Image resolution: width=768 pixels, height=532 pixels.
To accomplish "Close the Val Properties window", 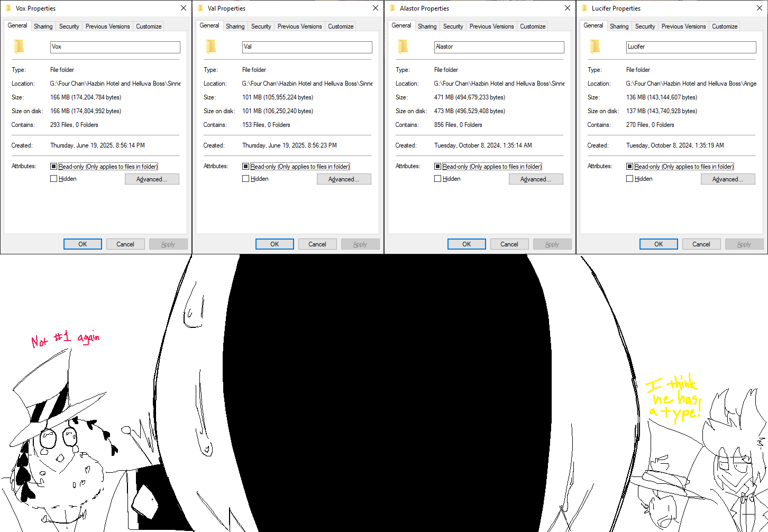I will (375, 8).
